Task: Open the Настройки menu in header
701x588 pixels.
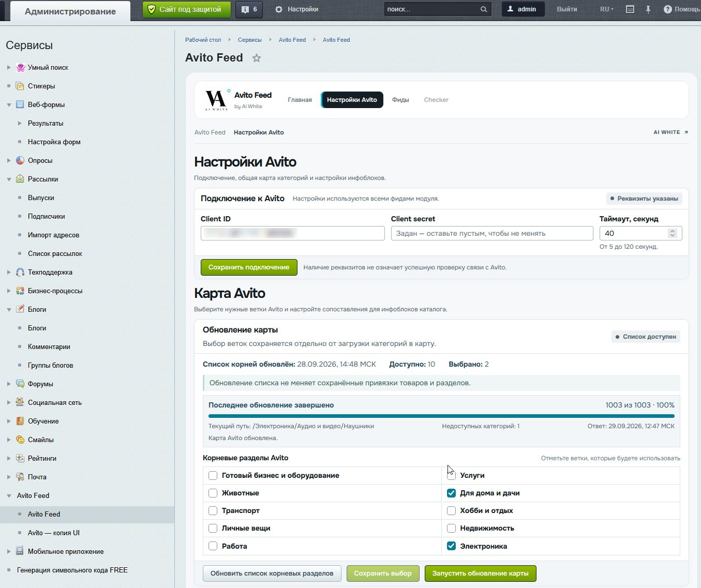Action: (x=297, y=9)
